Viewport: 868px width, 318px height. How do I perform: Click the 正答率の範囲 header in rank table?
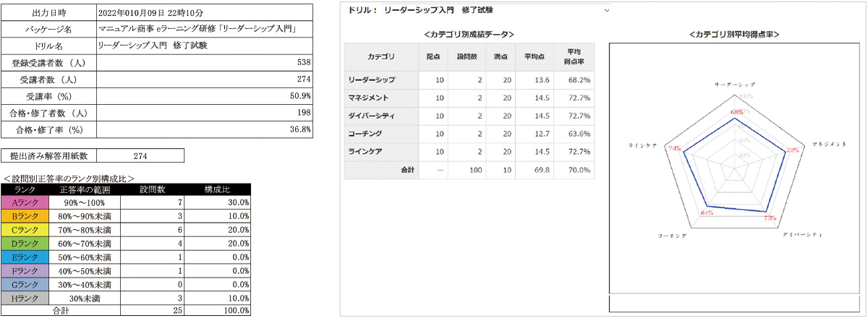(85, 189)
